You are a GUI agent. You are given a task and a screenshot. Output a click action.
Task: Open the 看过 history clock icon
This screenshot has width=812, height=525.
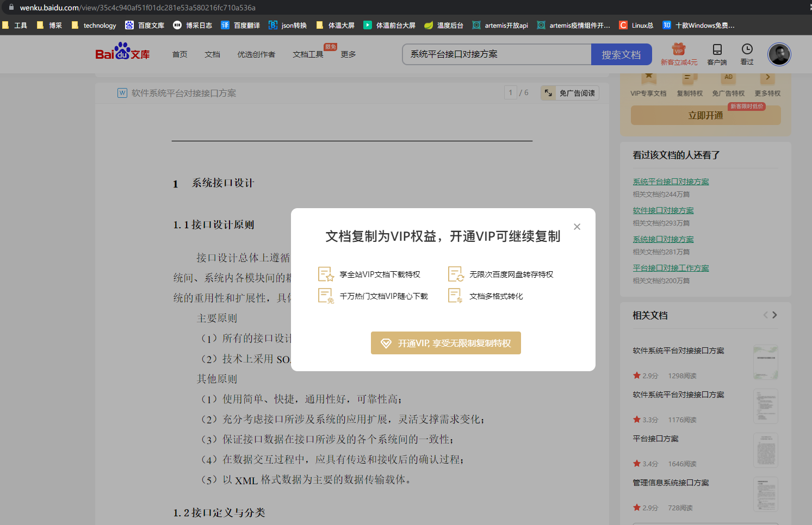(747, 54)
